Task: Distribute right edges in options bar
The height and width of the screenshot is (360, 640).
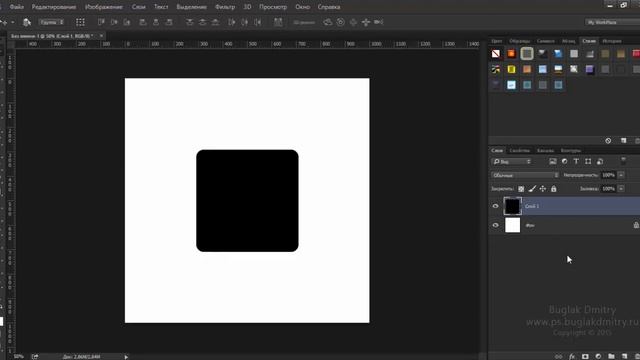Action: [x=258, y=22]
